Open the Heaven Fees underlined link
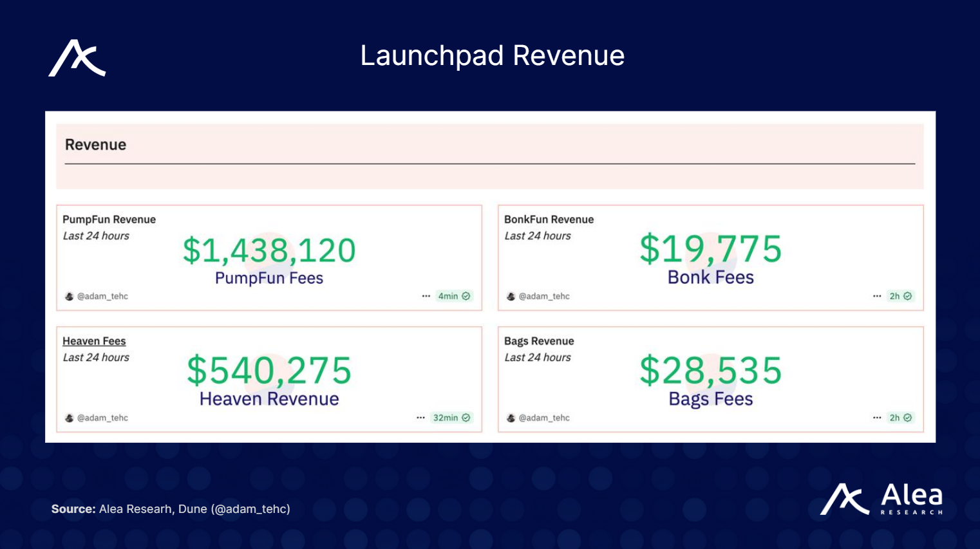The height and width of the screenshot is (549, 980). click(x=94, y=340)
